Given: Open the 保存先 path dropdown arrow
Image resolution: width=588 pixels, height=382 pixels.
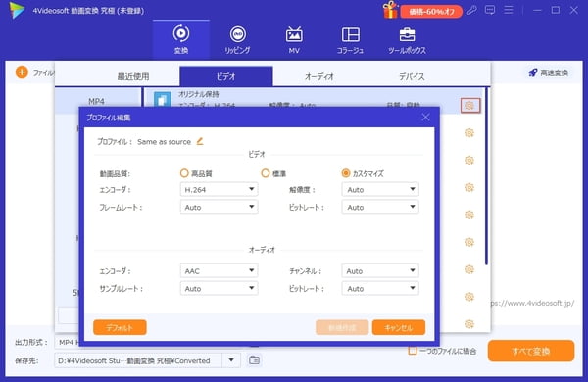Looking at the screenshot, I should [231, 360].
